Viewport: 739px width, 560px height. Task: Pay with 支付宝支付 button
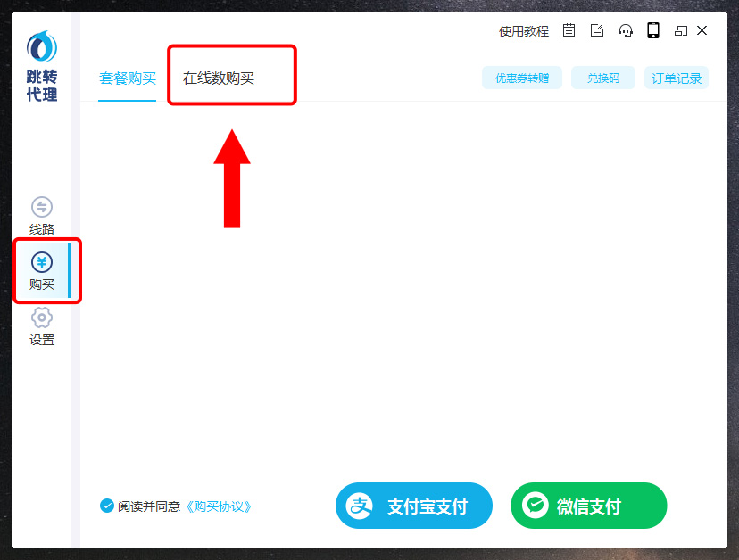(x=414, y=506)
